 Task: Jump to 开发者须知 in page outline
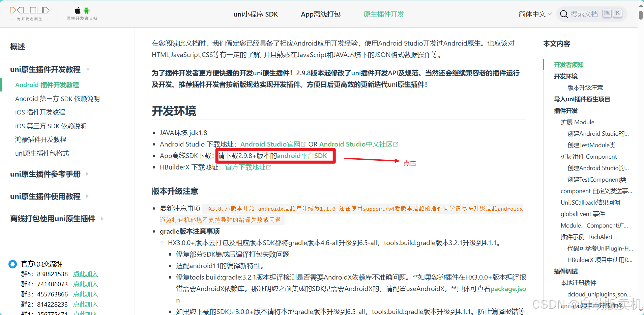(569, 65)
